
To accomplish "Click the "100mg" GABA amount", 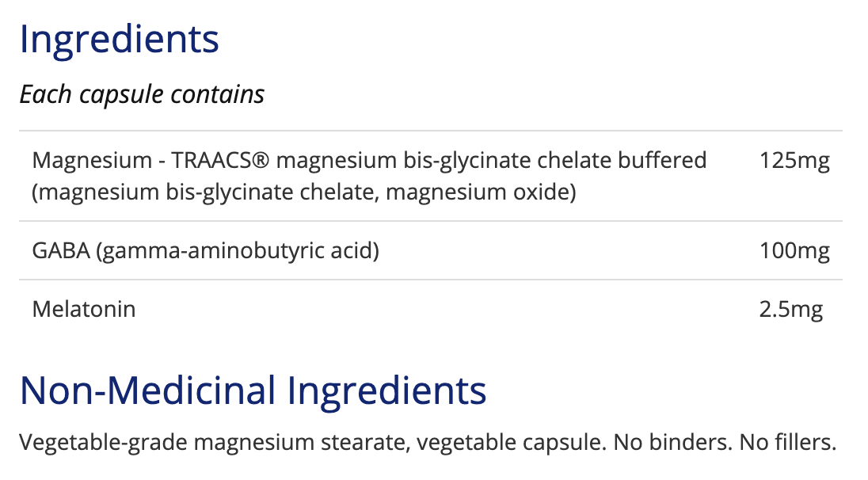I will [x=794, y=252].
